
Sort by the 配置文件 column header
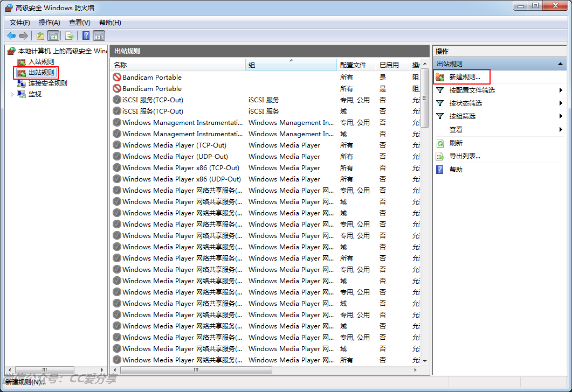click(356, 65)
